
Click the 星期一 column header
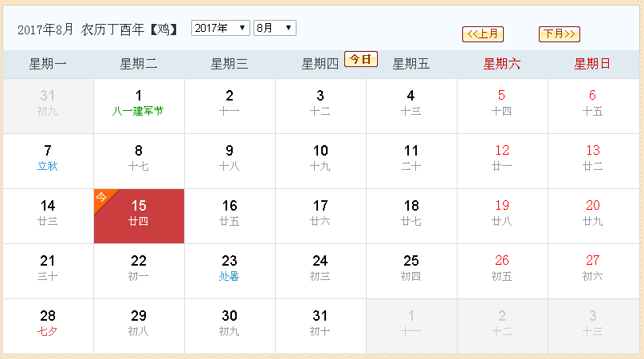(48, 64)
